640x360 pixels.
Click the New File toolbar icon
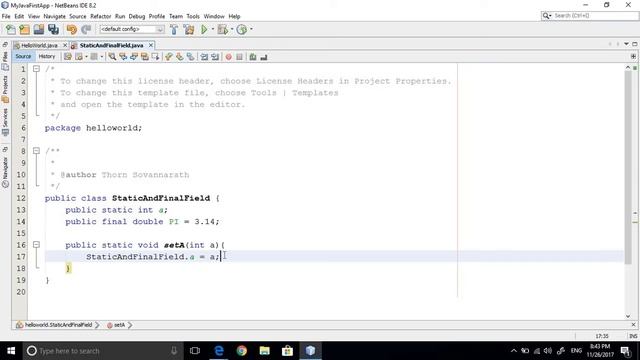11,29
